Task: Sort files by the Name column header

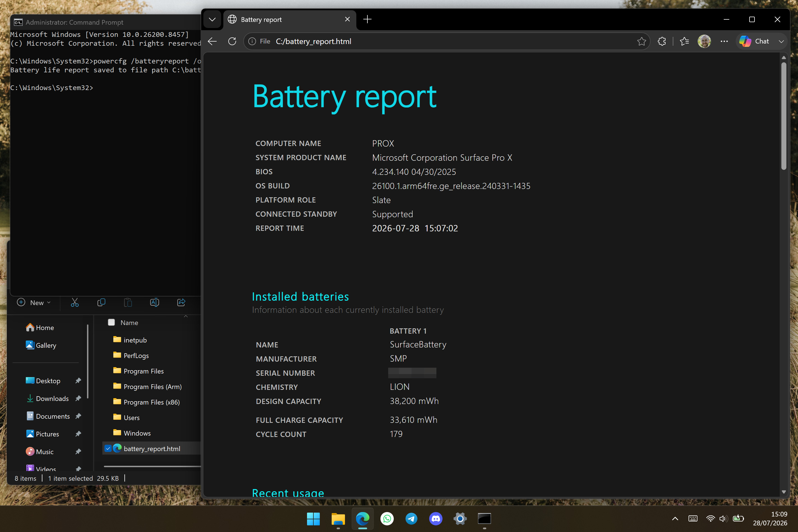Action: pyautogui.click(x=129, y=322)
